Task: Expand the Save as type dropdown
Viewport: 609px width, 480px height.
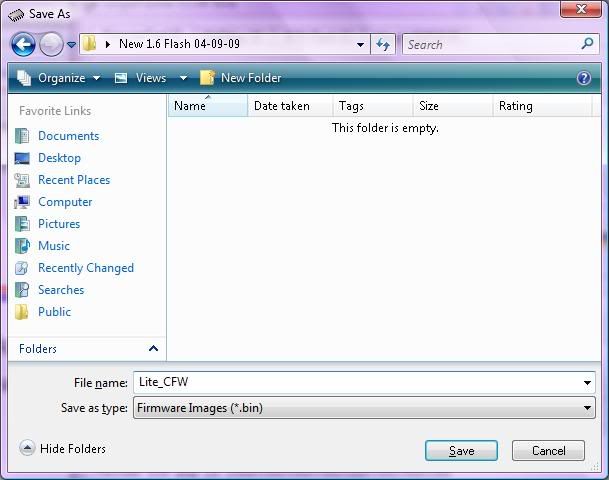Action: click(587, 408)
